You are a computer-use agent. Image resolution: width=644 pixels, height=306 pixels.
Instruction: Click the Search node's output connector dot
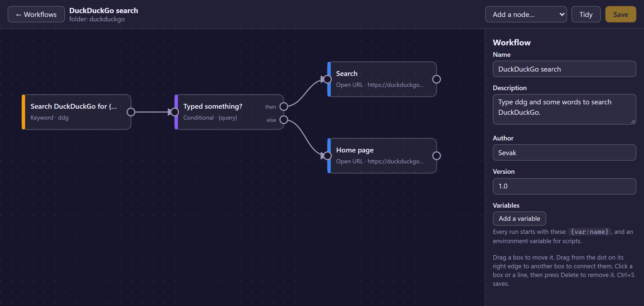point(437,79)
